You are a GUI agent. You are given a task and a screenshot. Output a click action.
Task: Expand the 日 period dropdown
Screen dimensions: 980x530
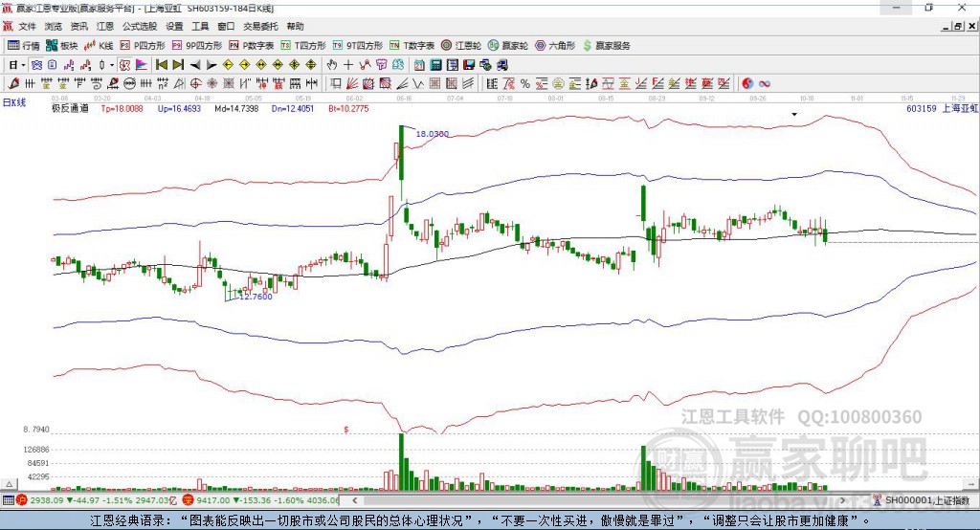[23, 65]
